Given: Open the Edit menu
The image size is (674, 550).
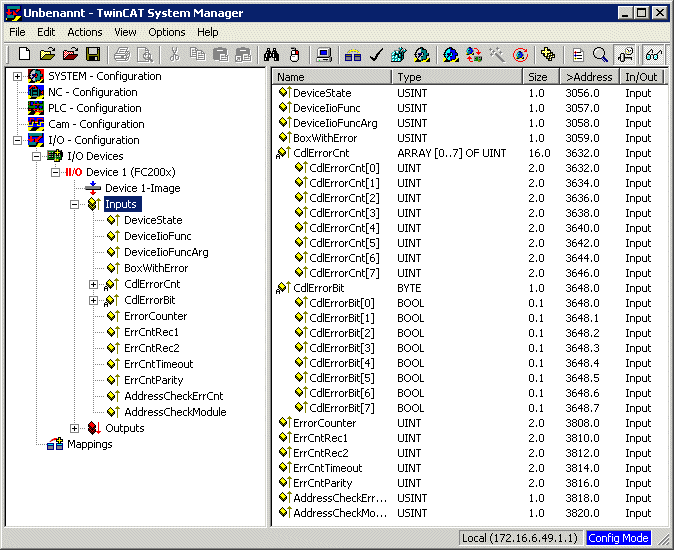Looking at the screenshot, I should (46, 32).
